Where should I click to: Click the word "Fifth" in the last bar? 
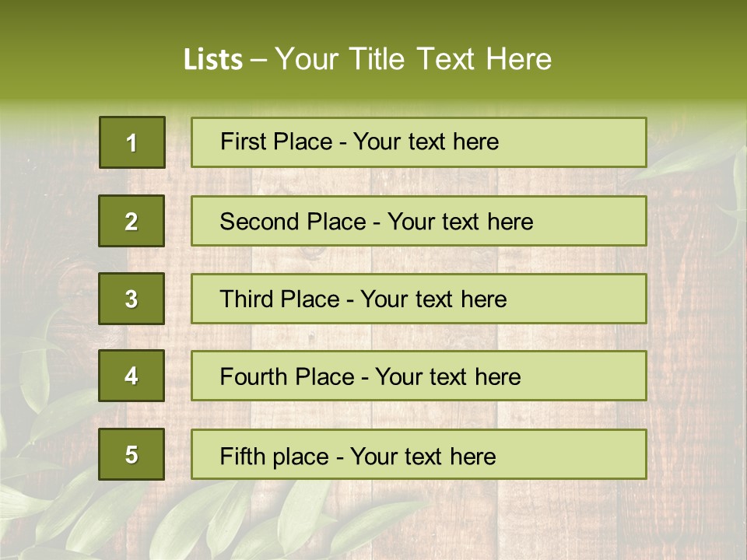tap(244, 455)
